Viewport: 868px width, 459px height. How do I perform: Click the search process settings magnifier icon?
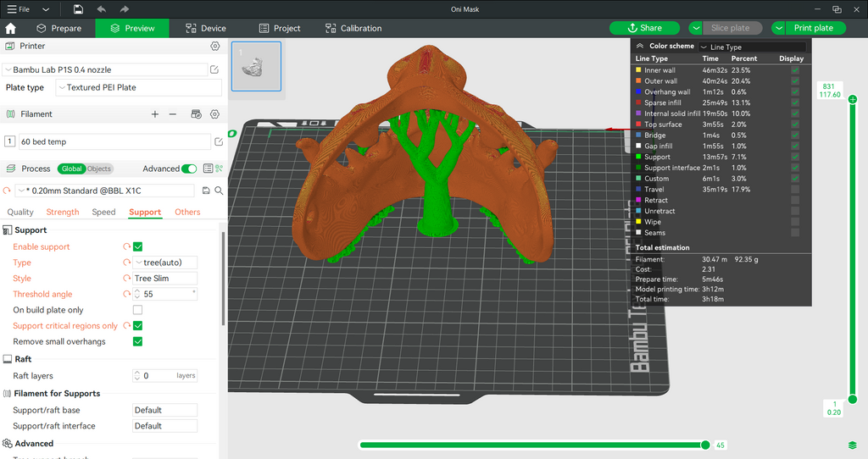220,191
